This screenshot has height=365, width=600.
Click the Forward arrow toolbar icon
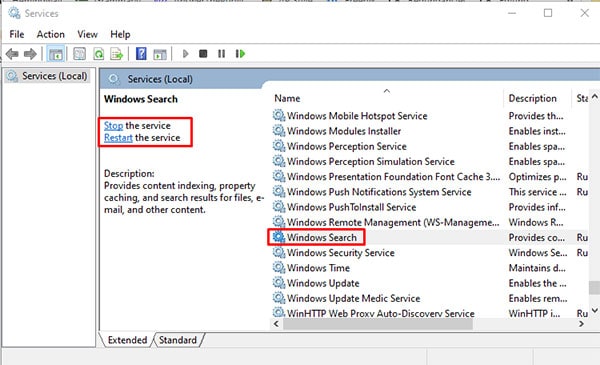[30, 54]
